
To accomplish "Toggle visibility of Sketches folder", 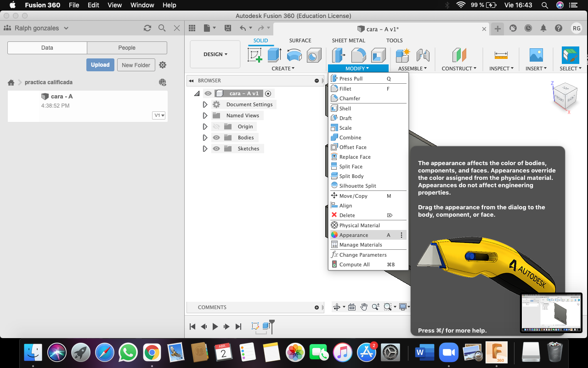I will (x=216, y=149).
